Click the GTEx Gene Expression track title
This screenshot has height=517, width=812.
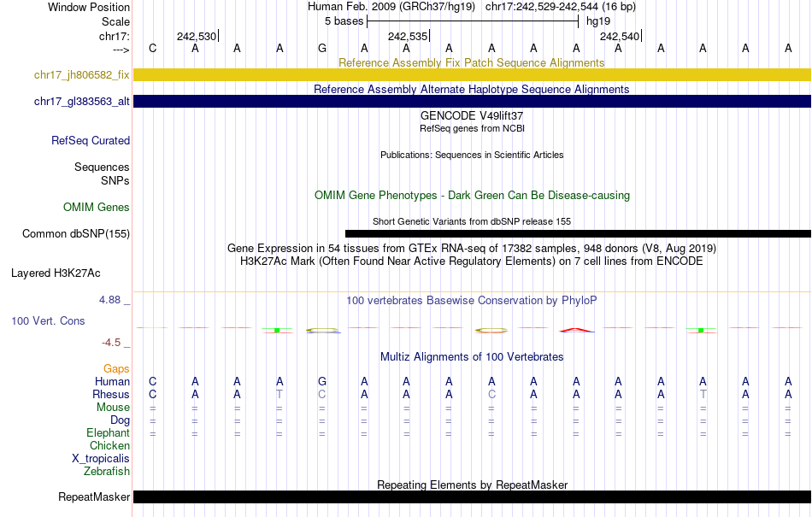(x=472, y=248)
